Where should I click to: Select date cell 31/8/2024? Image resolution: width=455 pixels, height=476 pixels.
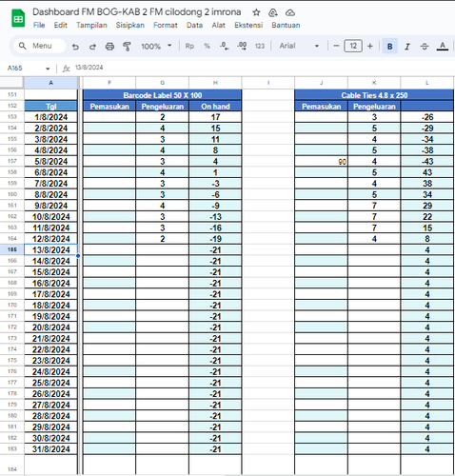click(50, 449)
